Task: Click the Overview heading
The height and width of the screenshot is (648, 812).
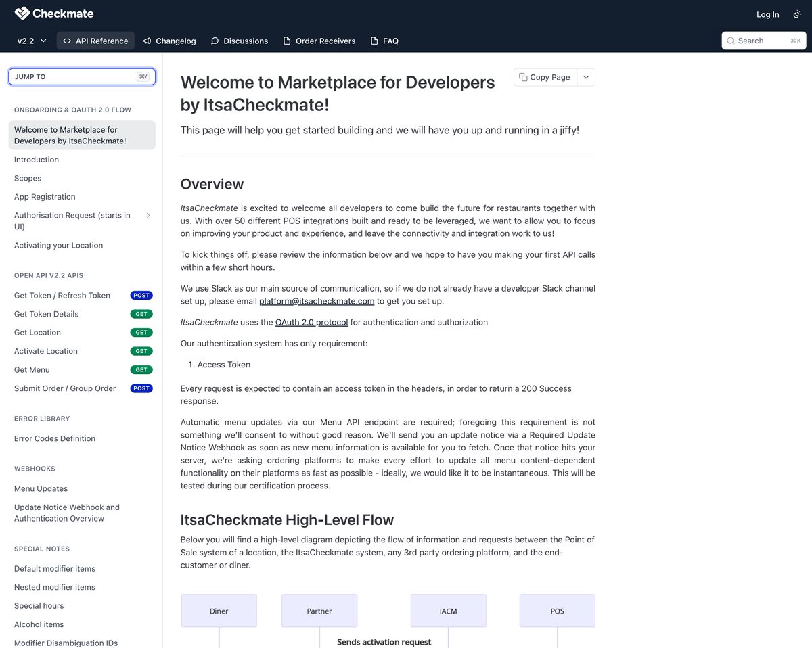Action: click(212, 184)
